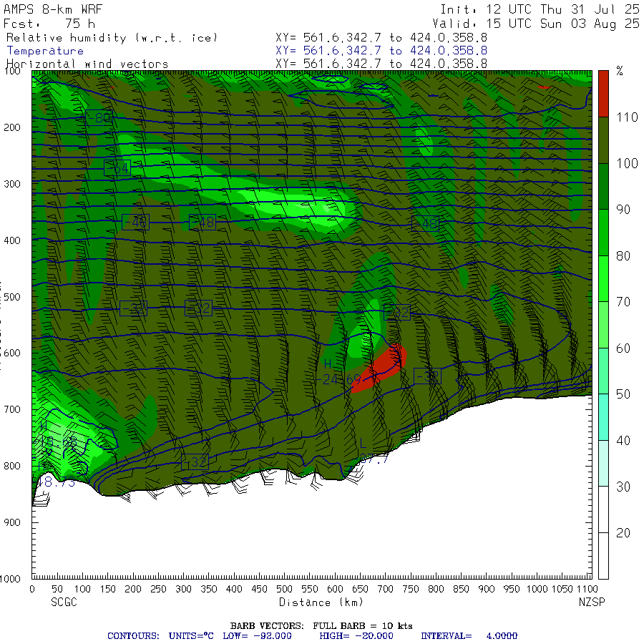
Task: Click the 'INTERVAL= 4.0000' legend value
Action: 469,636
